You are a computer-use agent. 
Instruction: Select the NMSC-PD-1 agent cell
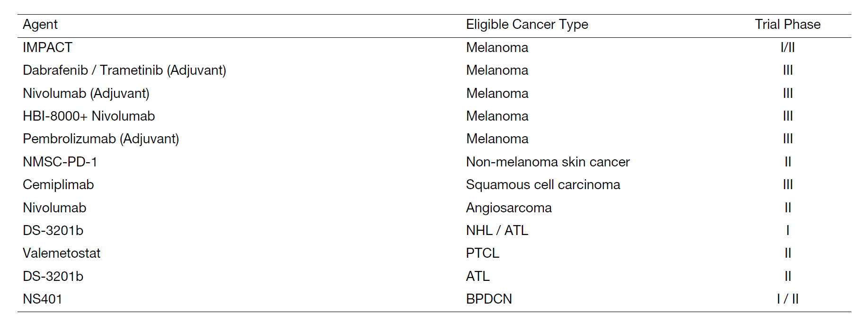60,162
